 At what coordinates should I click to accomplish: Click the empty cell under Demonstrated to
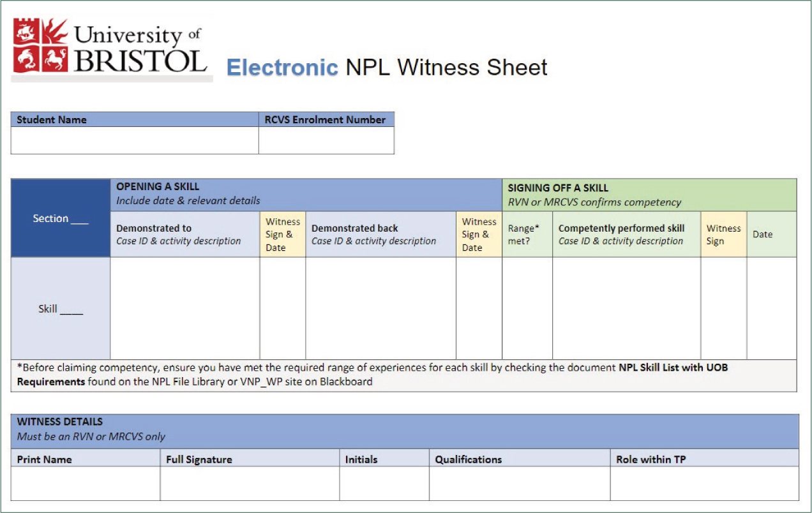pos(185,309)
